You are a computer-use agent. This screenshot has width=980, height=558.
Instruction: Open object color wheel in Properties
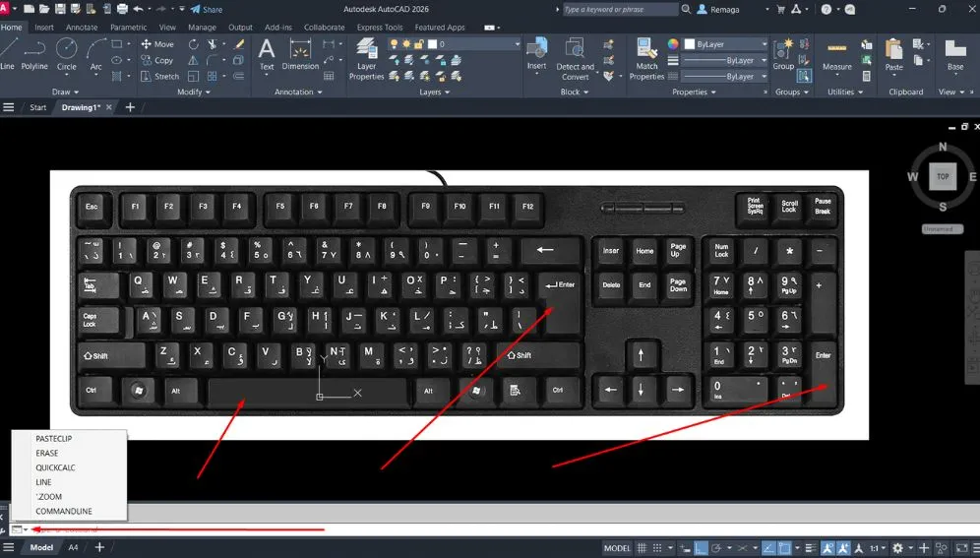click(x=672, y=43)
